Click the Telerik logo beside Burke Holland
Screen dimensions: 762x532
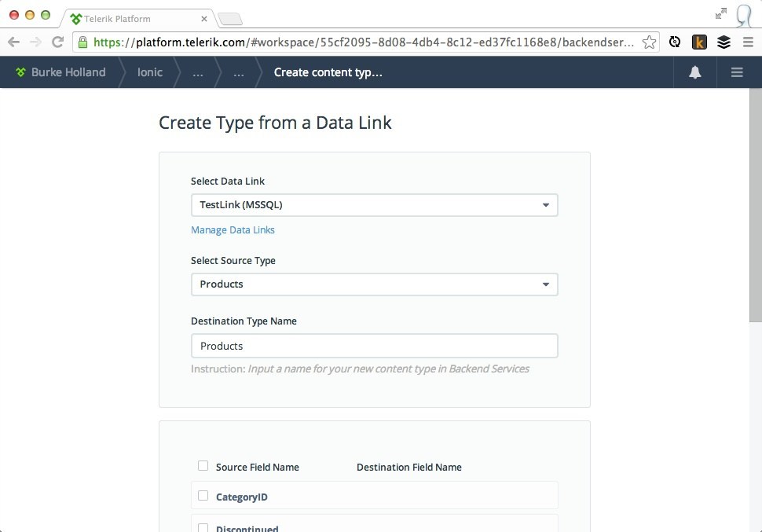pyautogui.click(x=21, y=72)
